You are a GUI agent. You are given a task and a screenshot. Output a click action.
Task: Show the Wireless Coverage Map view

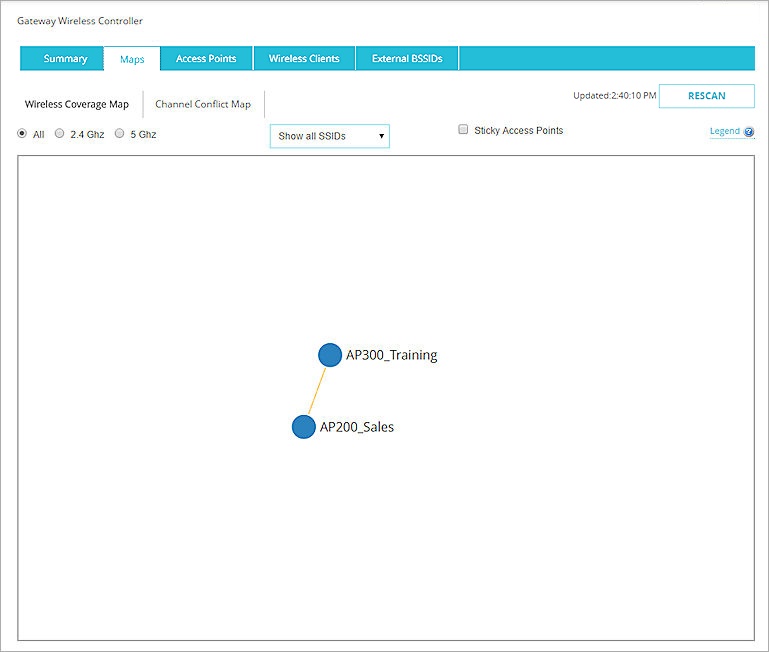click(x=78, y=104)
